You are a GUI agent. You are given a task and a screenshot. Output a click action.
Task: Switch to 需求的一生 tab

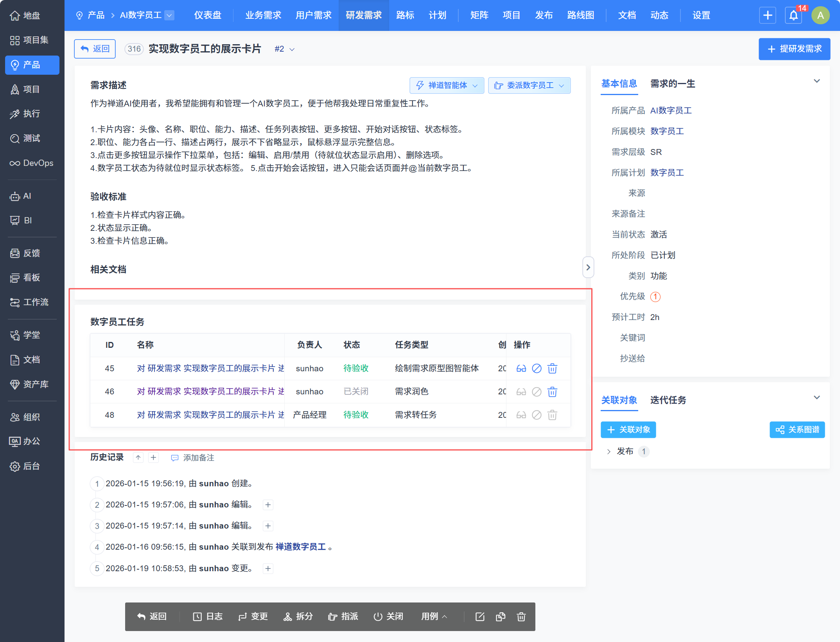pyautogui.click(x=672, y=84)
